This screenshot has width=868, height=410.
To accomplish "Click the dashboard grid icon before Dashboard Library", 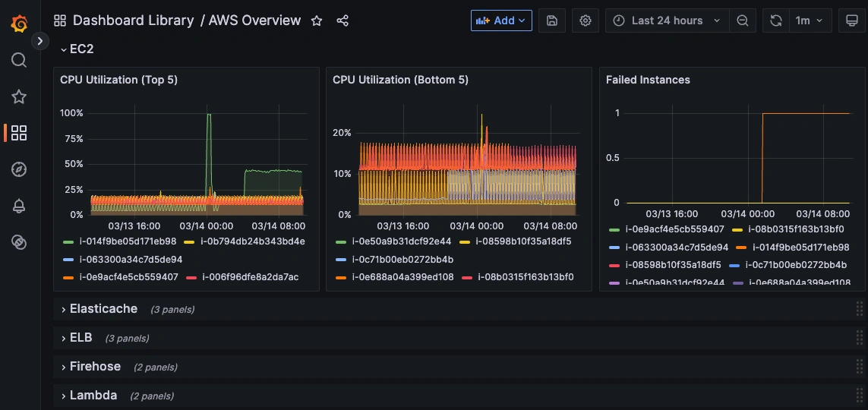I will 60,21.
